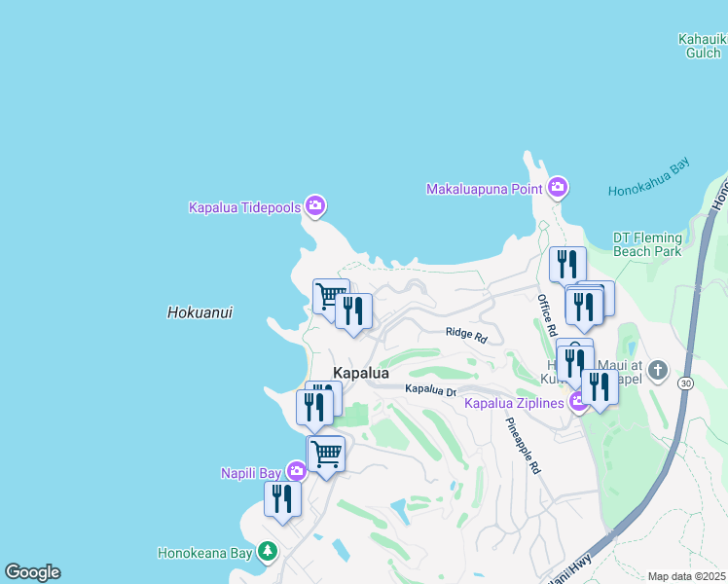The image size is (728, 584).
Task: Click the Makaluapuna Point camera pin
Action: point(558,188)
